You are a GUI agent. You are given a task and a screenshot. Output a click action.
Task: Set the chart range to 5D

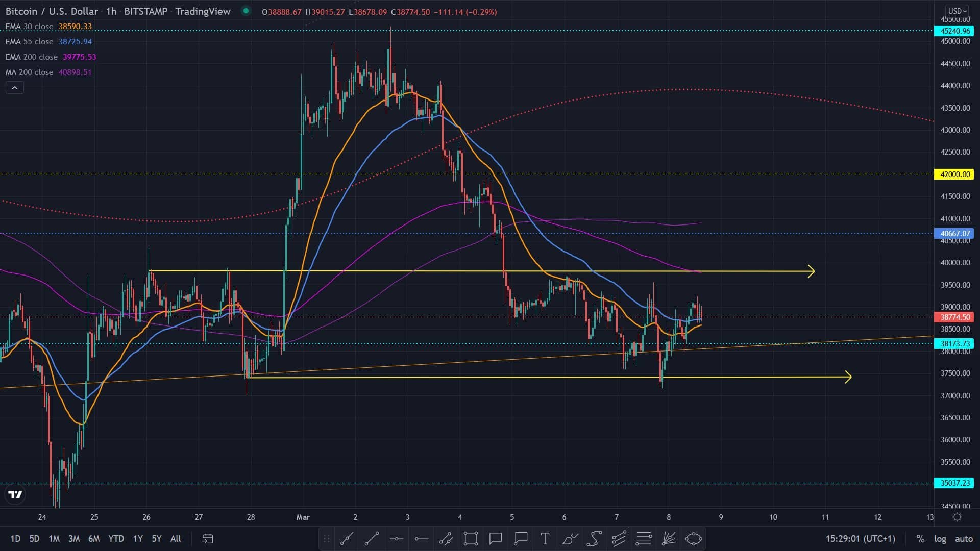click(x=34, y=538)
